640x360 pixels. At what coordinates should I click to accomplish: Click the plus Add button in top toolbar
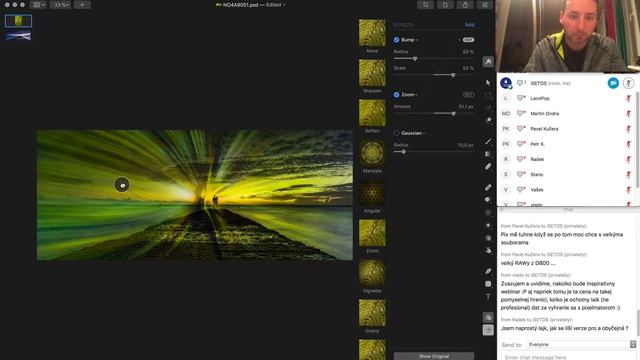[x=82, y=5]
